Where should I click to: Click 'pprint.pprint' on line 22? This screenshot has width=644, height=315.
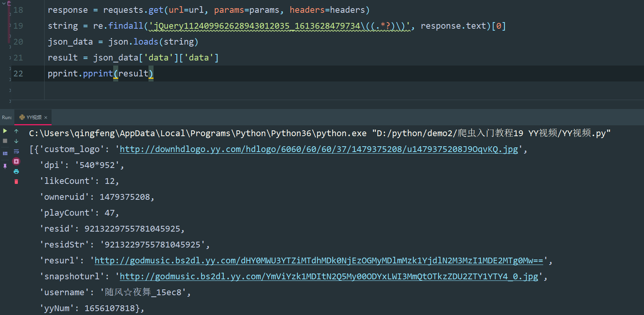tap(80, 74)
